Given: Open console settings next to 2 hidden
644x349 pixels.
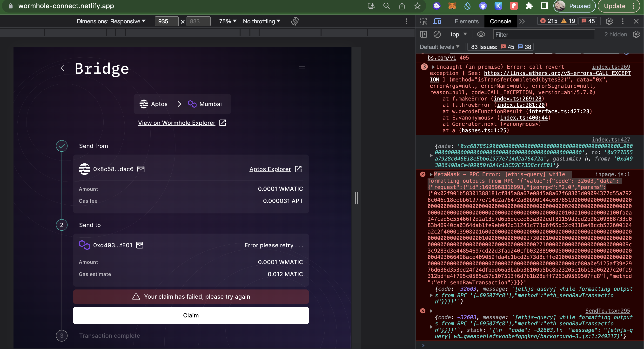Looking at the screenshot, I should point(636,34).
